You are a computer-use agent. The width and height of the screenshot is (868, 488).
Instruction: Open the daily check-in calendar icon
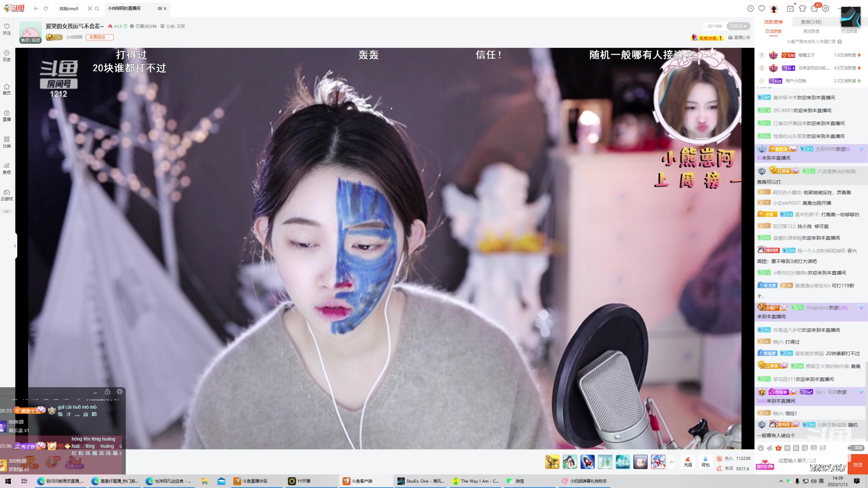[790, 9]
